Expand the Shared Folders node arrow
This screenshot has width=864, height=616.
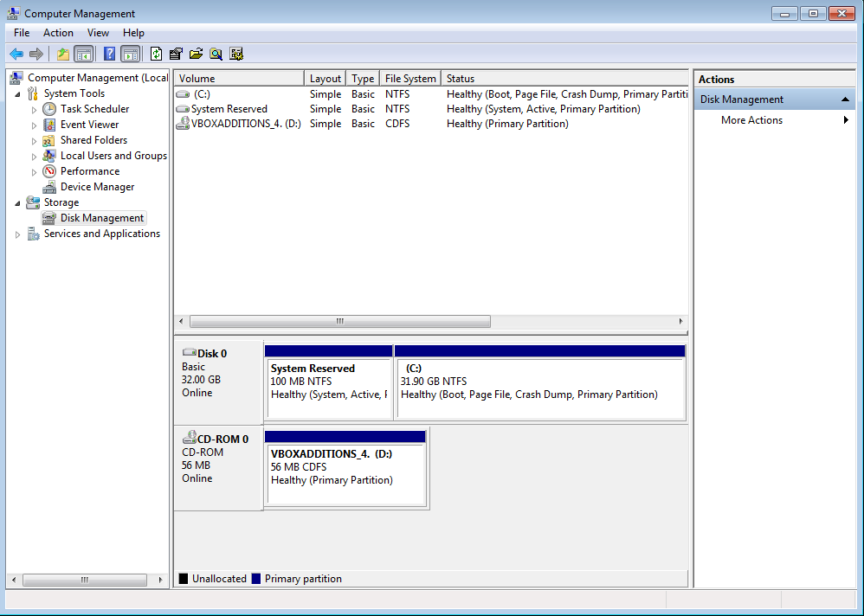(34, 141)
